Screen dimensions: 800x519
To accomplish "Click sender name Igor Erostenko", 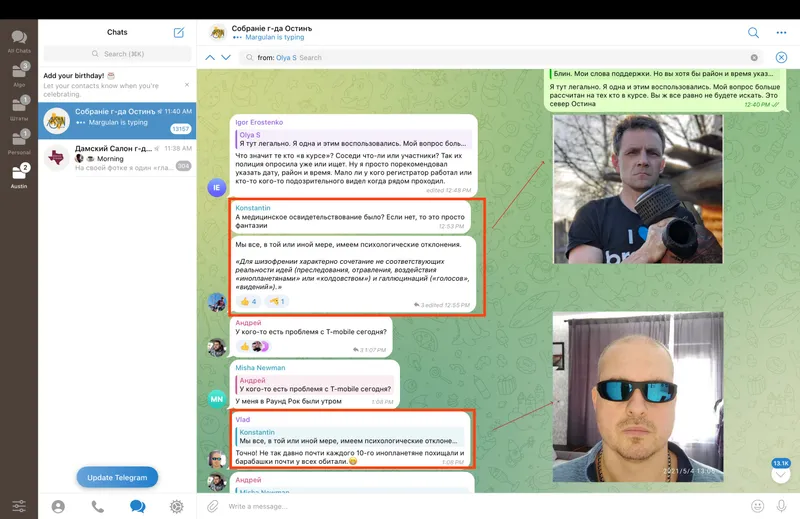I will (259, 122).
